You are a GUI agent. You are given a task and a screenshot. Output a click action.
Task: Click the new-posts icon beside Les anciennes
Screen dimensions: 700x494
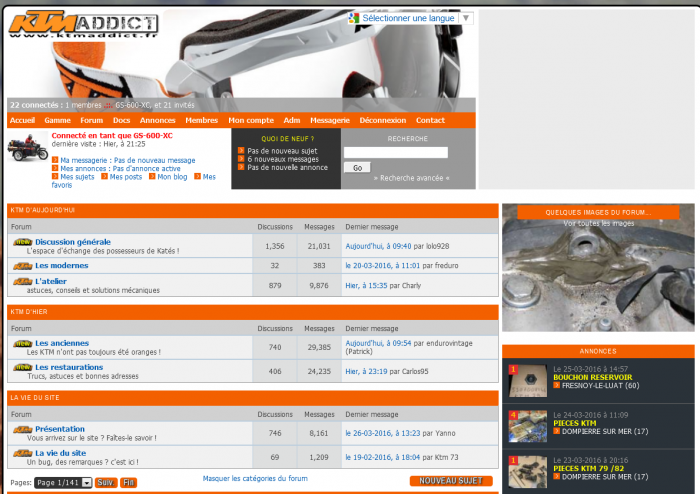22,344
